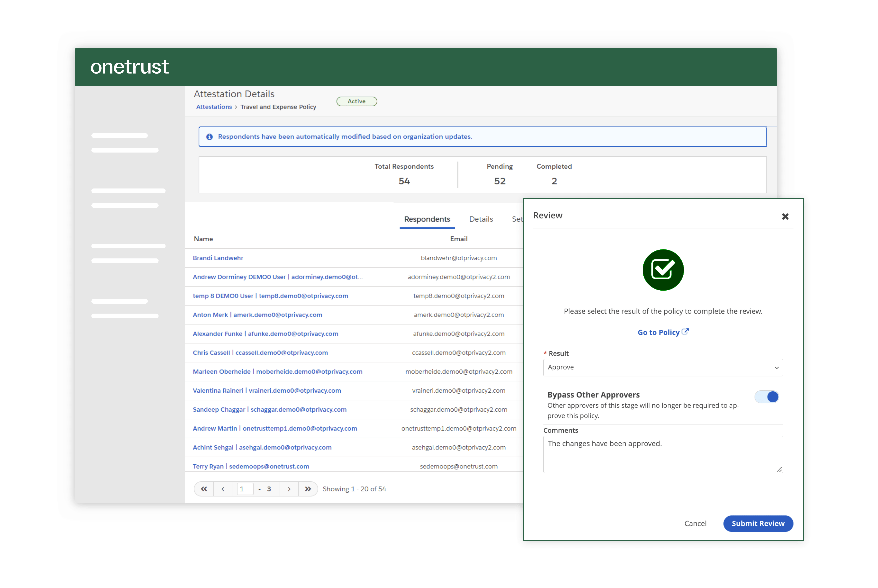Go to first page of respondents
The width and height of the screenshot is (878, 588).
point(204,489)
